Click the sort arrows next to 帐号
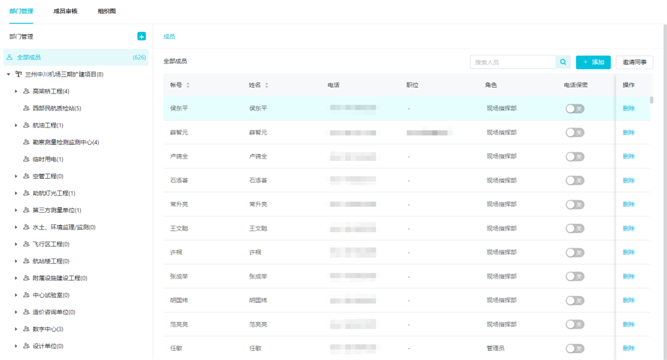The height and width of the screenshot is (360, 667). click(x=188, y=85)
